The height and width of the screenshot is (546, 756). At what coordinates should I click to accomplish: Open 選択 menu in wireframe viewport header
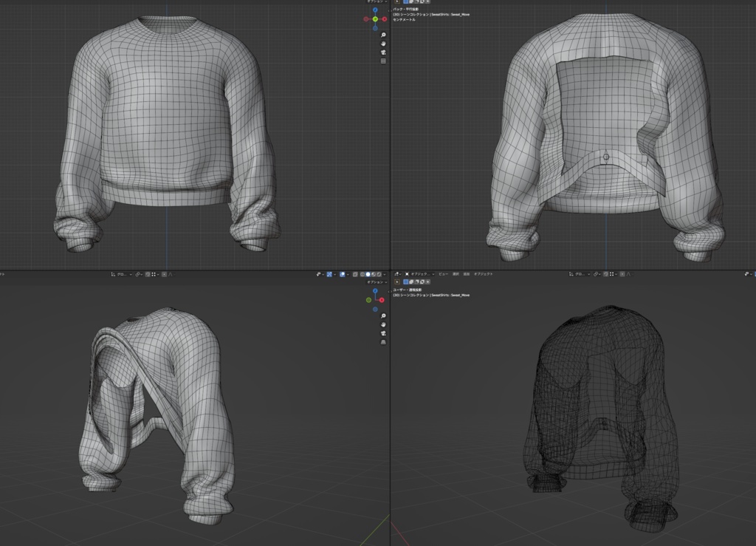coord(456,274)
